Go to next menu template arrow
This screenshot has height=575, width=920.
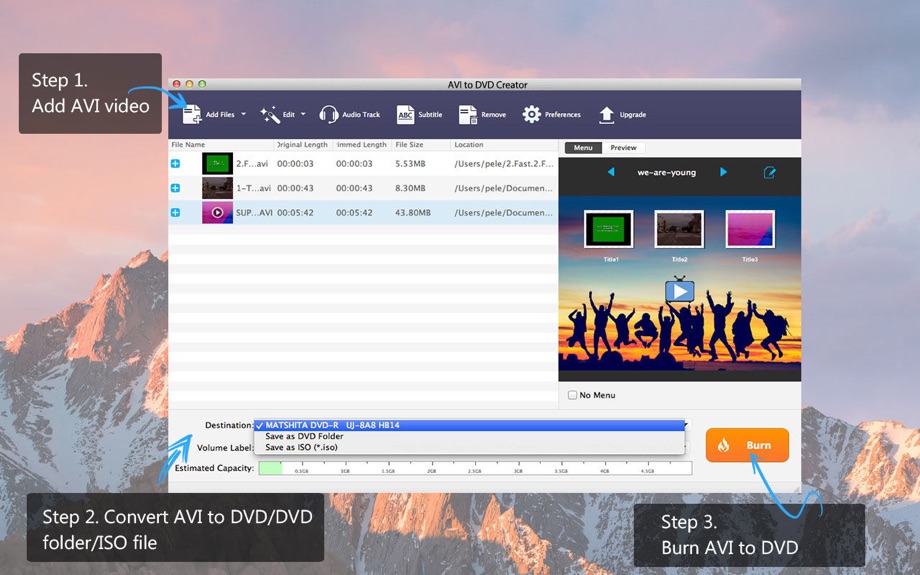click(723, 172)
